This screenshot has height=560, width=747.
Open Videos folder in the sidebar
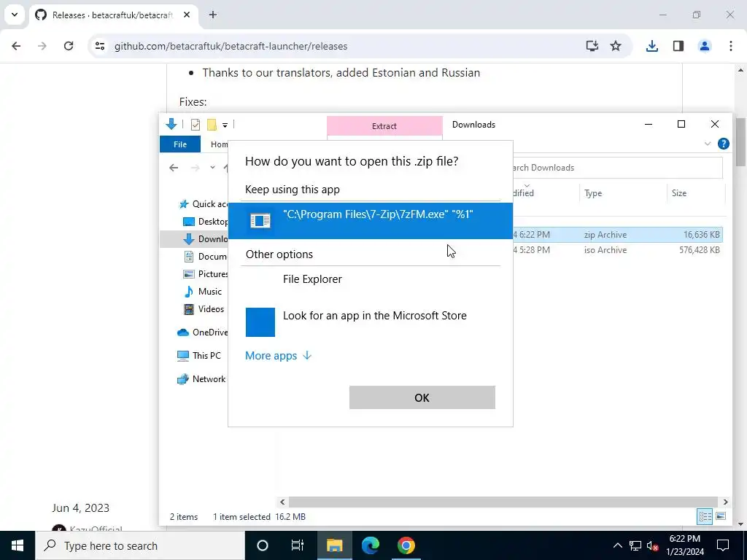click(204, 309)
